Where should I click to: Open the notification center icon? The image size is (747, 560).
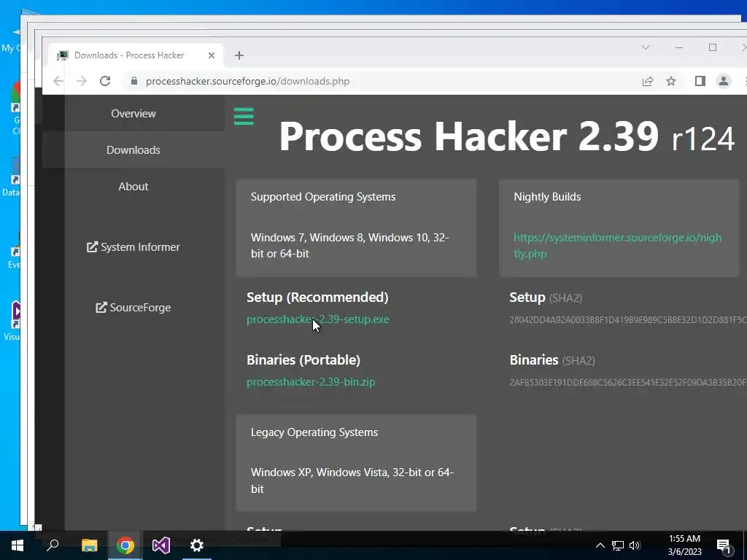[724, 546]
